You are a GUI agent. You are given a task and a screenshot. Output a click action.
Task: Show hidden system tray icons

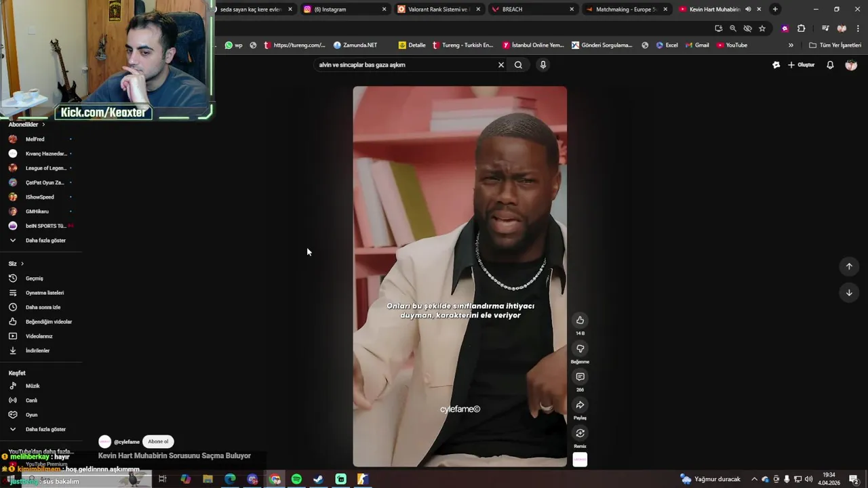tap(754, 479)
